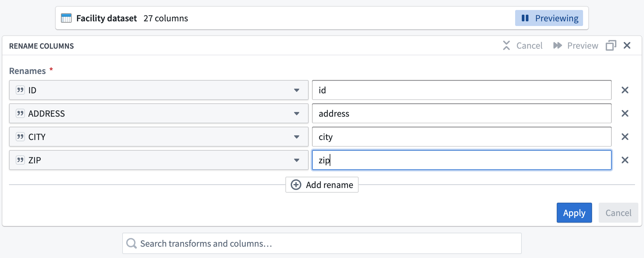
Task: Open the CITY column selector
Action: 159,137
